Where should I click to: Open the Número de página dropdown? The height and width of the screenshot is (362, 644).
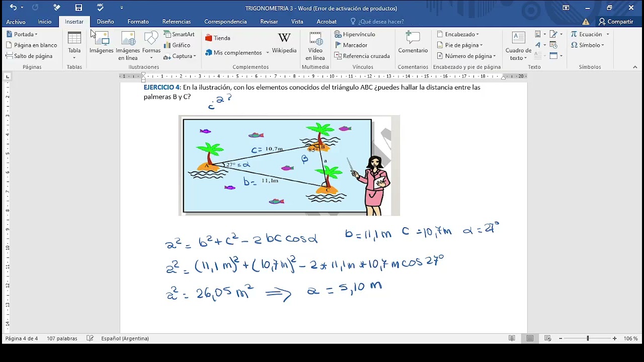pyautogui.click(x=466, y=56)
